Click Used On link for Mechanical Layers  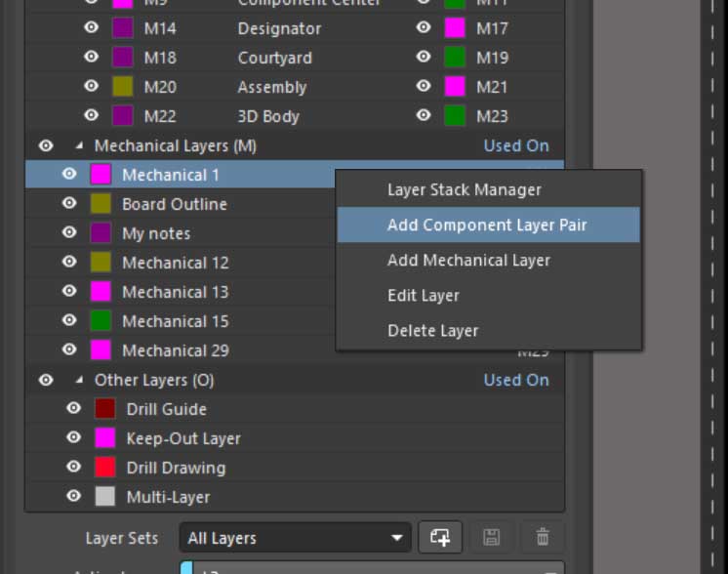pos(515,145)
